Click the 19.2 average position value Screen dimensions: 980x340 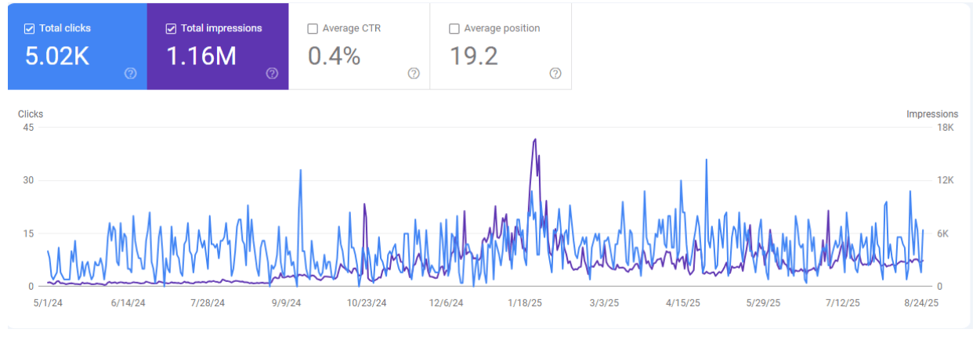(x=473, y=56)
